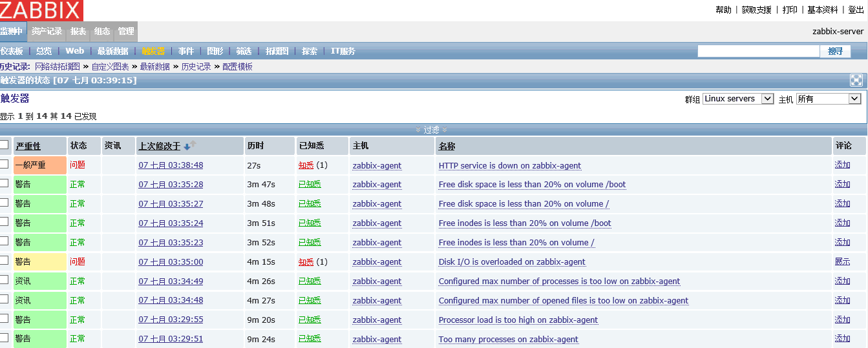Expand the 过滤 filter bar
The height and width of the screenshot is (348, 868).
click(x=432, y=130)
